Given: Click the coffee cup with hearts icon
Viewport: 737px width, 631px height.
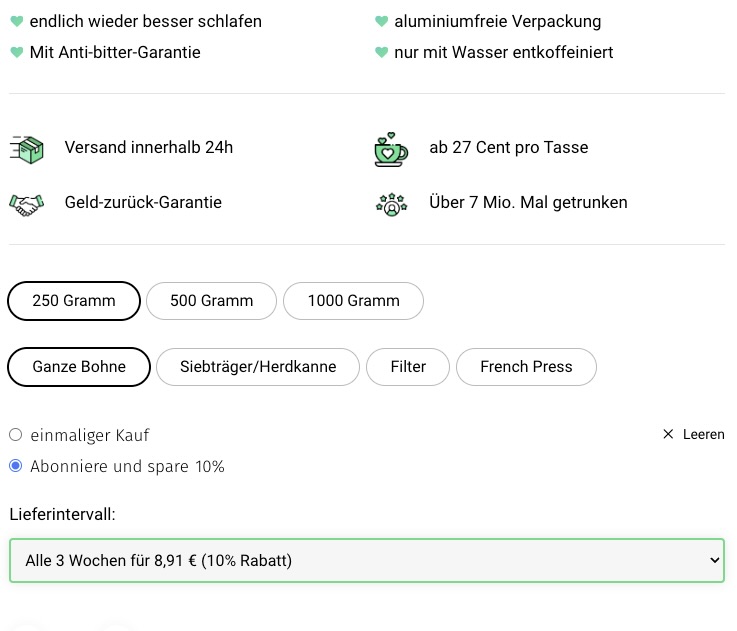Looking at the screenshot, I should (x=391, y=148).
